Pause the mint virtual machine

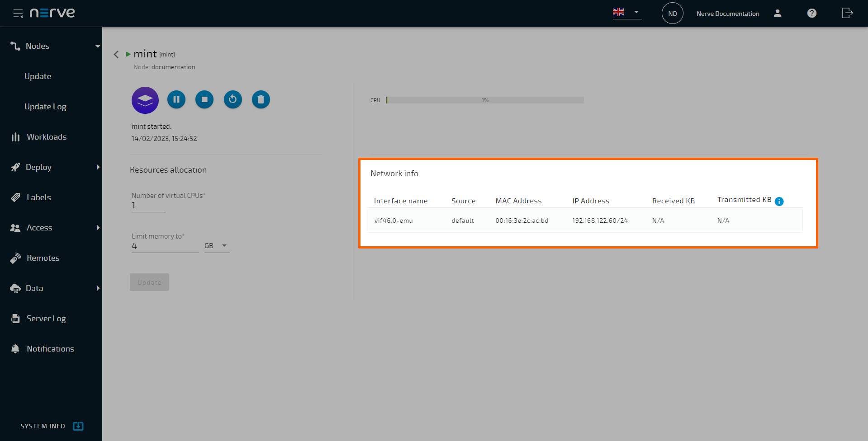tap(176, 99)
